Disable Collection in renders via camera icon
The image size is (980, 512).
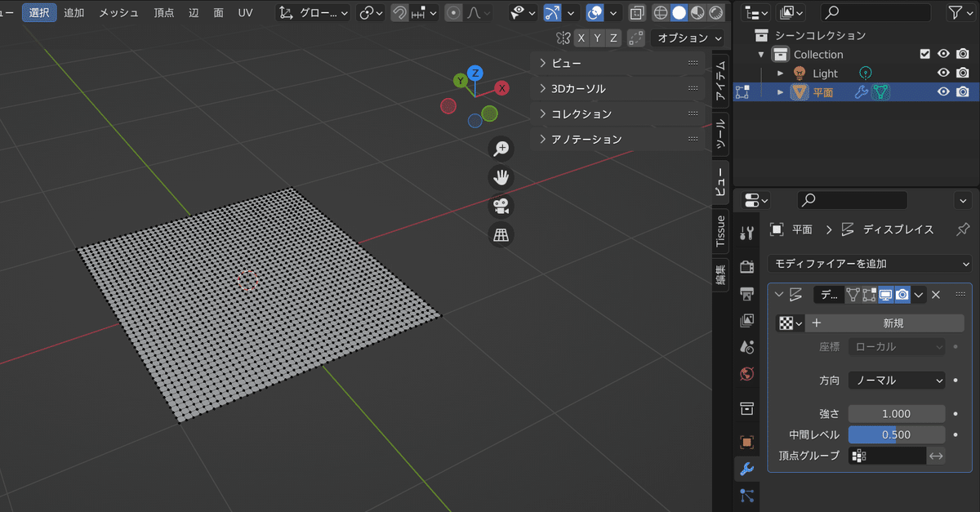(963, 55)
